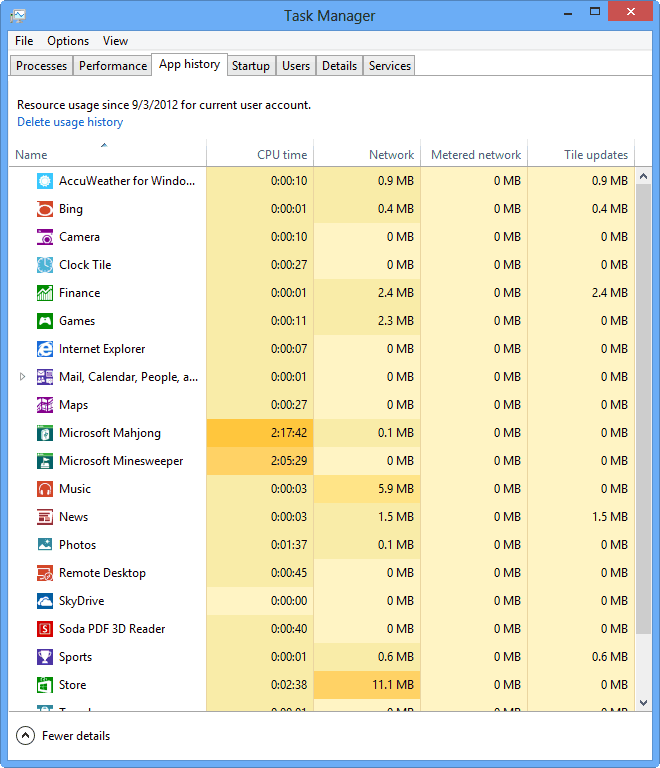Select the Soda PDF 3D Reader name
Viewport: 660px width, 768px height.
pyautogui.click(x=112, y=629)
